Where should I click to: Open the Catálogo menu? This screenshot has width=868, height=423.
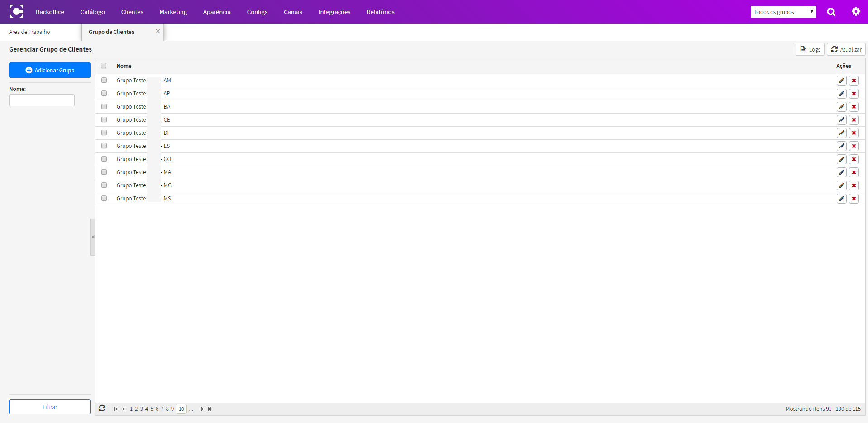tap(93, 12)
